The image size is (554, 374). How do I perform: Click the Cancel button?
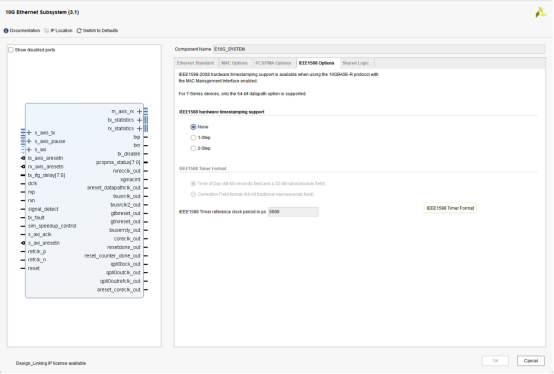pos(531,361)
